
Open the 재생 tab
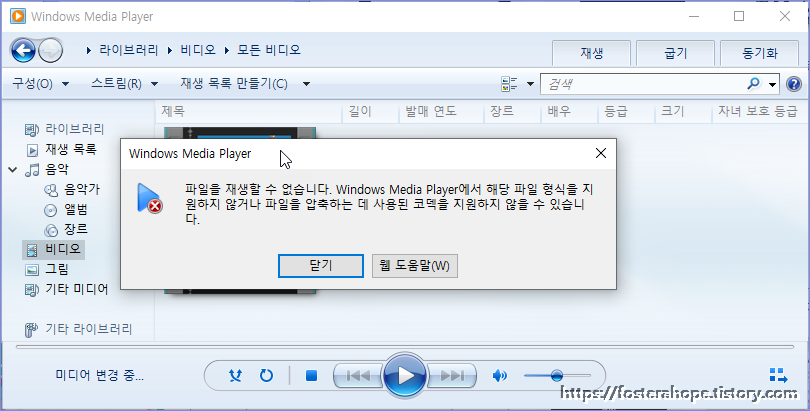pyautogui.click(x=591, y=53)
